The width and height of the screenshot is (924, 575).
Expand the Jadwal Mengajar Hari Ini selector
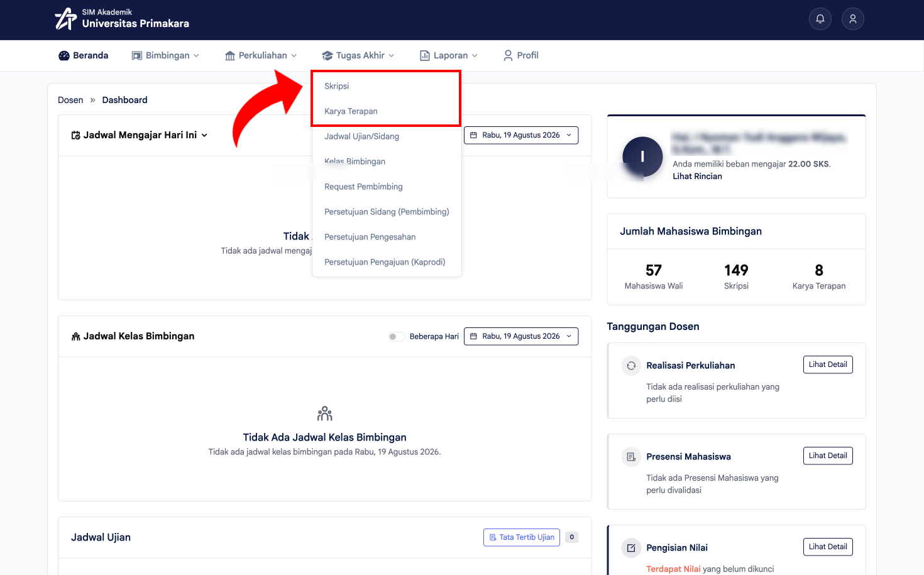[x=140, y=135]
